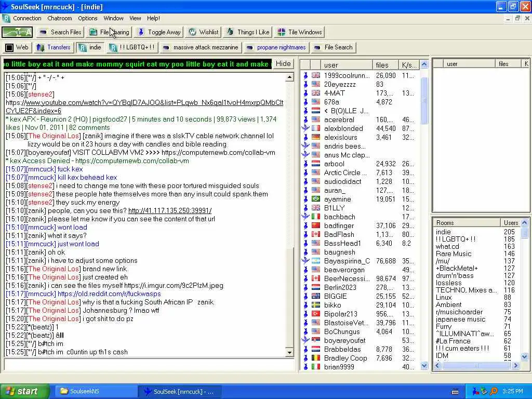Open propane nightmares search tab
The height and width of the screenshot is (399, 532).
pyautogui.click(x=276, y=47)
